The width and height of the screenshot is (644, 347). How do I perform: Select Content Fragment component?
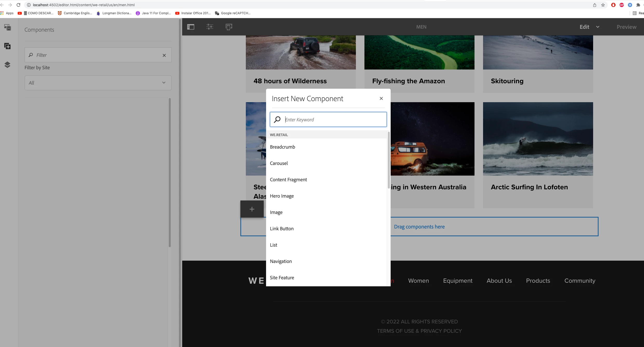(x=288, y=180)
